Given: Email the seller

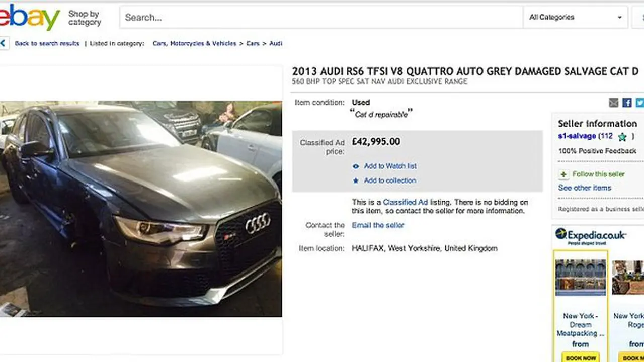Looking at the screenshot, I should point(378,225).
